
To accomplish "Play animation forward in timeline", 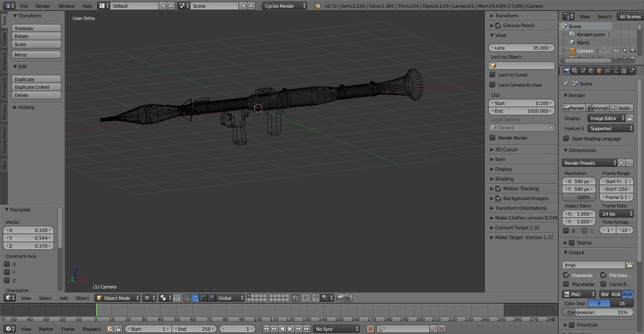I will (290, 329).
